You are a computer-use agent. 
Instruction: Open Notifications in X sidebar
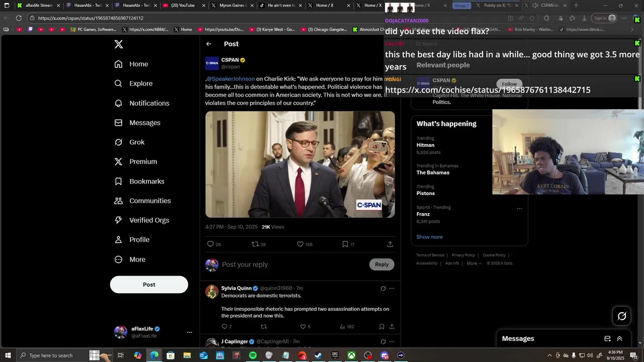[142, 103]
